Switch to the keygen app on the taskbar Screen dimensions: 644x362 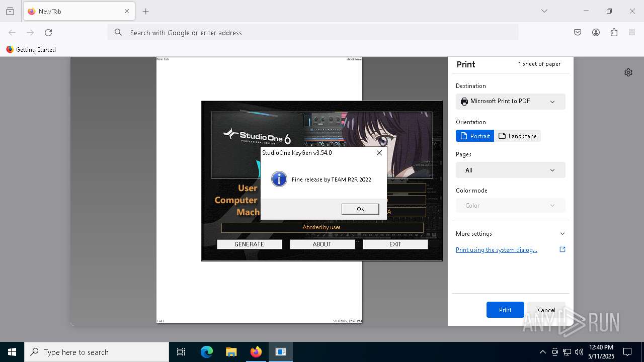coord(281,352)
